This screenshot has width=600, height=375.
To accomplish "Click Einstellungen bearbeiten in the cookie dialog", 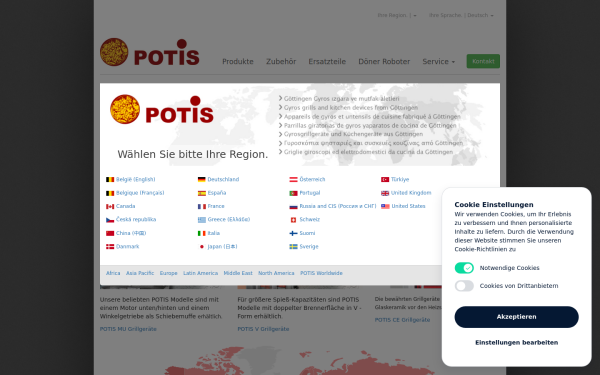I will 516,342.
